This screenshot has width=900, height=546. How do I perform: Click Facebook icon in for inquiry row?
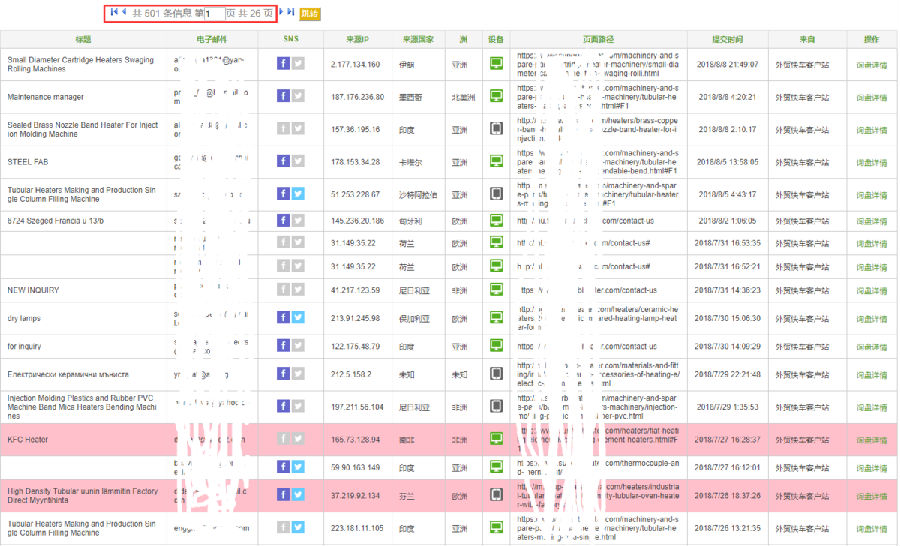pos(284,346)
